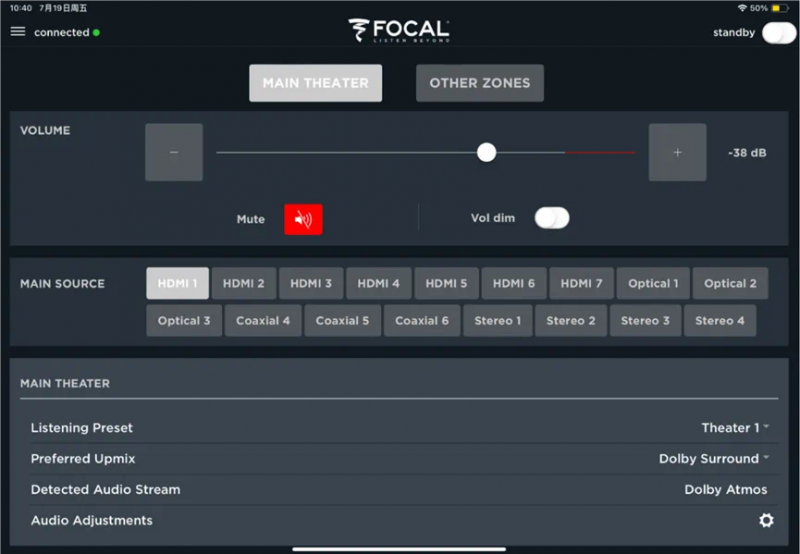Switch to the Main Theater tab
Screen dimensions: 800x554
(315, 83)
